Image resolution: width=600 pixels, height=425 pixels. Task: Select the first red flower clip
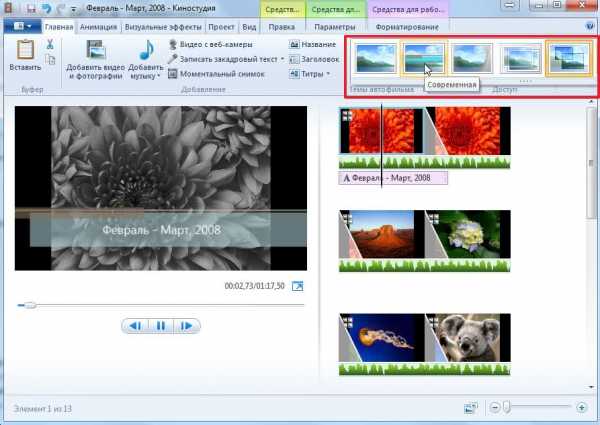pyautogui.click(x=381, y=131)
